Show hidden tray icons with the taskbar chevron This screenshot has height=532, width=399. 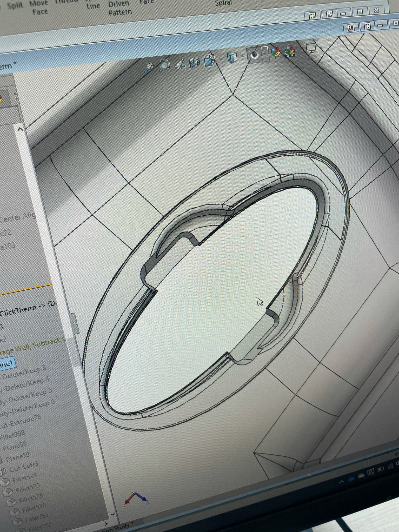point(342,482)
